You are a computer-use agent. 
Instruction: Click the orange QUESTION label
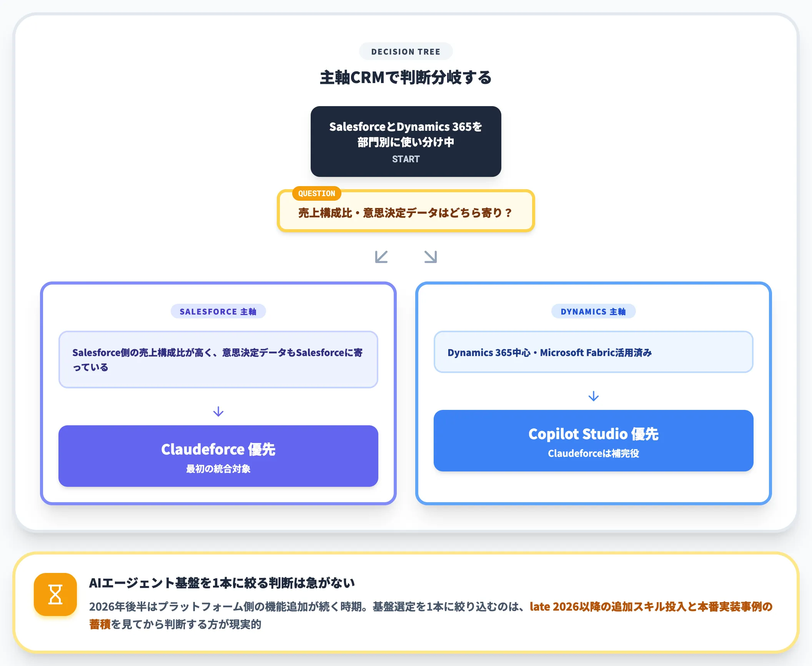(317, 193)
